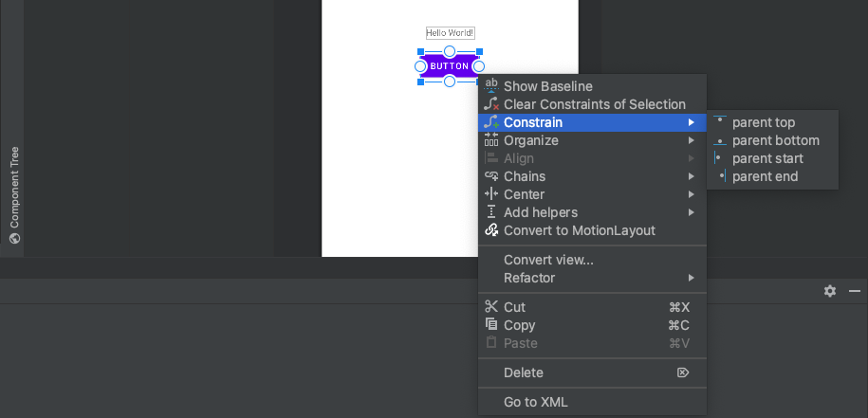The width and height of the screenshot is (868, 418).
Task: Expand the Center submenu arrow
Action: tap(691, 194)
